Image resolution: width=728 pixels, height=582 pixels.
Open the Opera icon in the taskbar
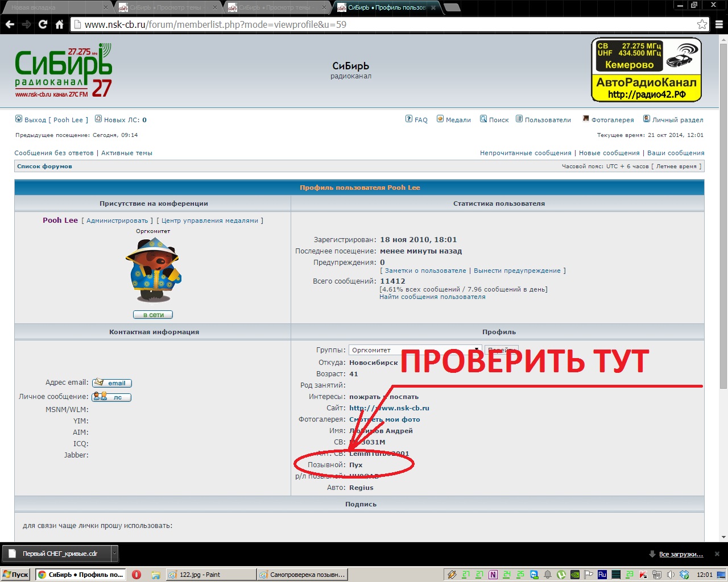click(x=136, y=575)
